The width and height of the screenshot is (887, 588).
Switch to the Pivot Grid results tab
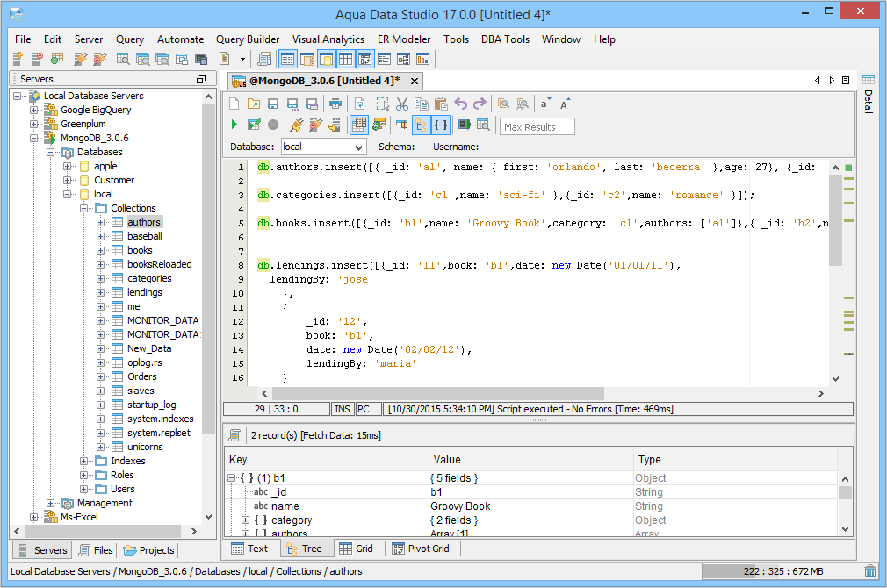[422, 549]
